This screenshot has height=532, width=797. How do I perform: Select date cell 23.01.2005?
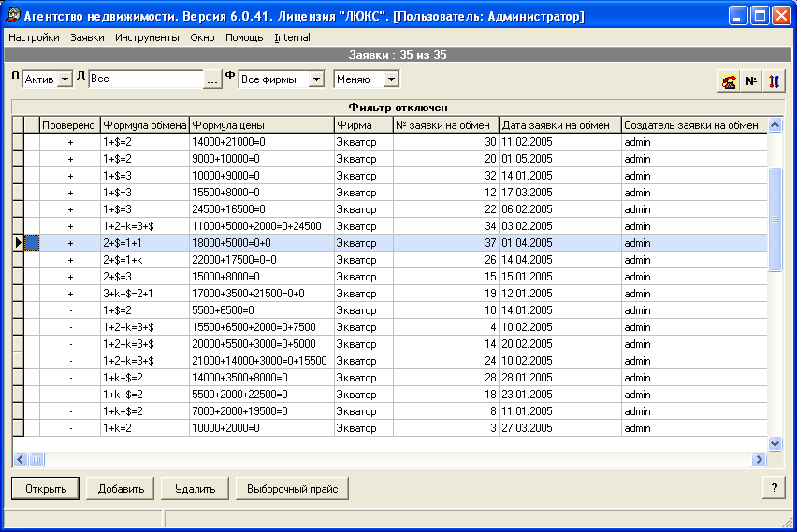pyautogui.click(x=560, y=395)
